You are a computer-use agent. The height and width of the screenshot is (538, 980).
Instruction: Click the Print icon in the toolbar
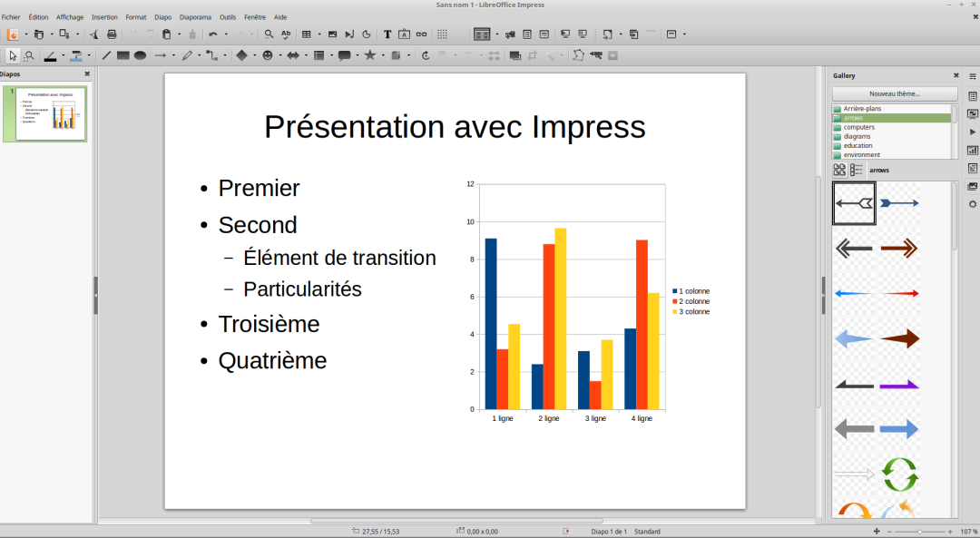pyautogui.click(x=112, y=34)
